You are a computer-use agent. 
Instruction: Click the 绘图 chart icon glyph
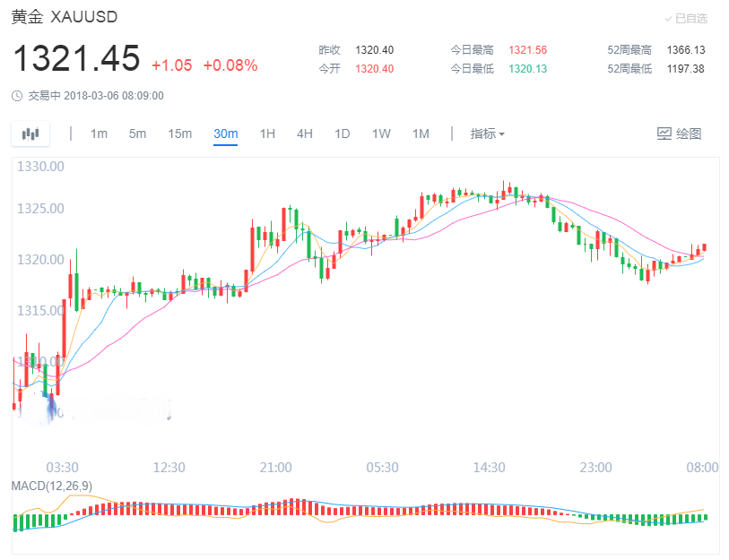tap(664, 133)
